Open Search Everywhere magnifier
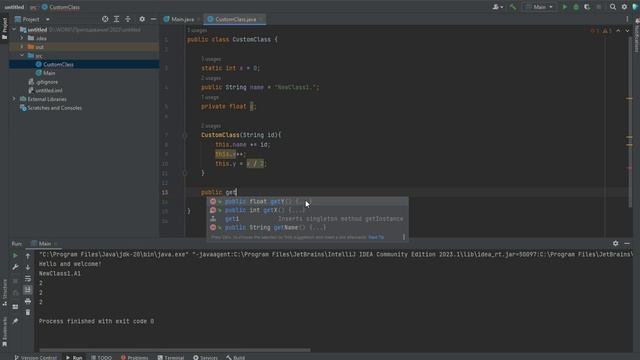 (613, 7)
